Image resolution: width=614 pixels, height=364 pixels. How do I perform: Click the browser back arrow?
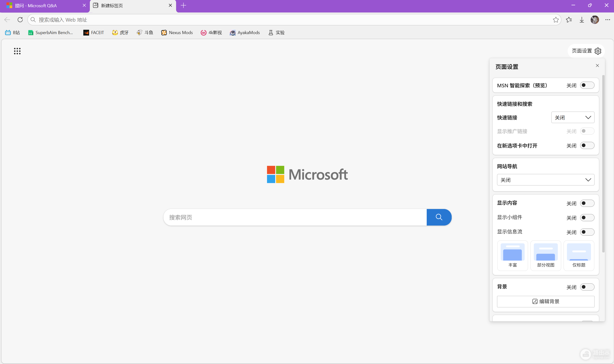(7, 20)
